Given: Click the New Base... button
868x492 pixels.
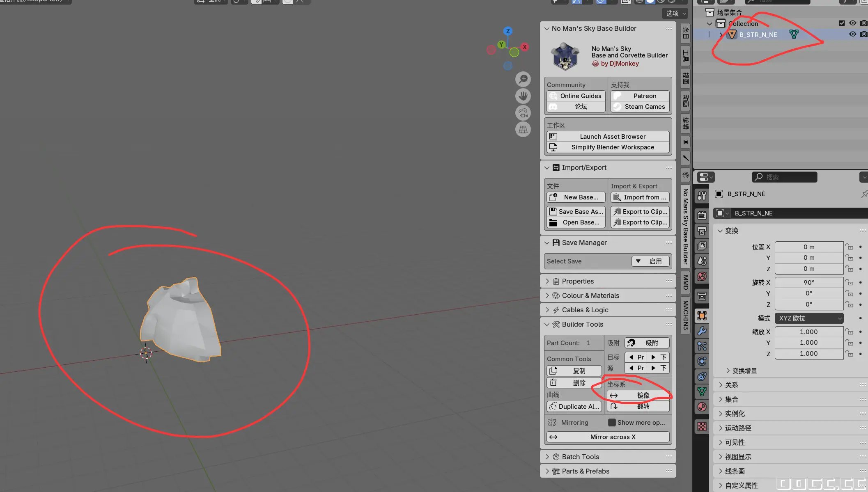Looking at the screenshot, I should click(x=576, y=197).
